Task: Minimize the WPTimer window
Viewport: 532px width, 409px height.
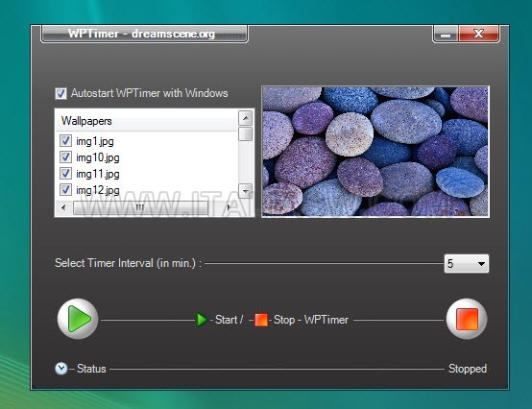Action: point(446,34)
